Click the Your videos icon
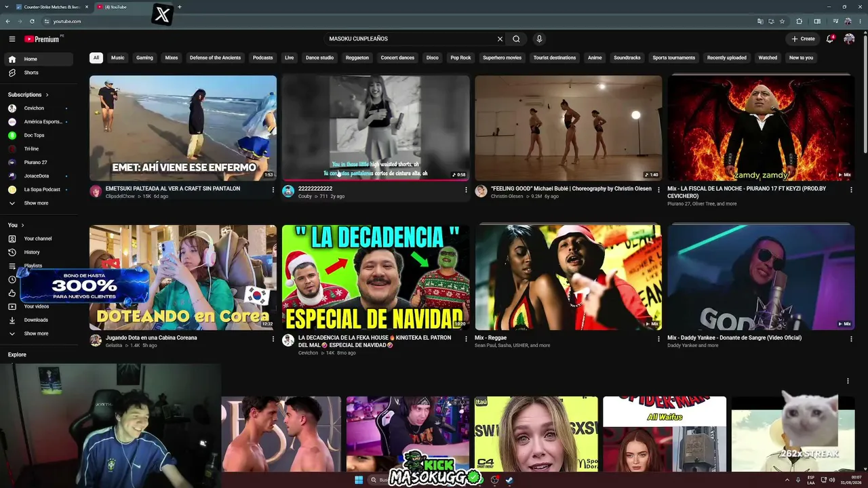868x488 pixels. pos(12,306)
